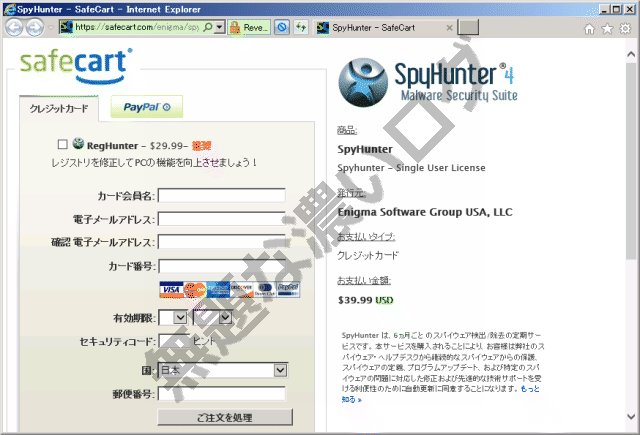
Task: Click the RegHunter product icon
Action: 78,144
